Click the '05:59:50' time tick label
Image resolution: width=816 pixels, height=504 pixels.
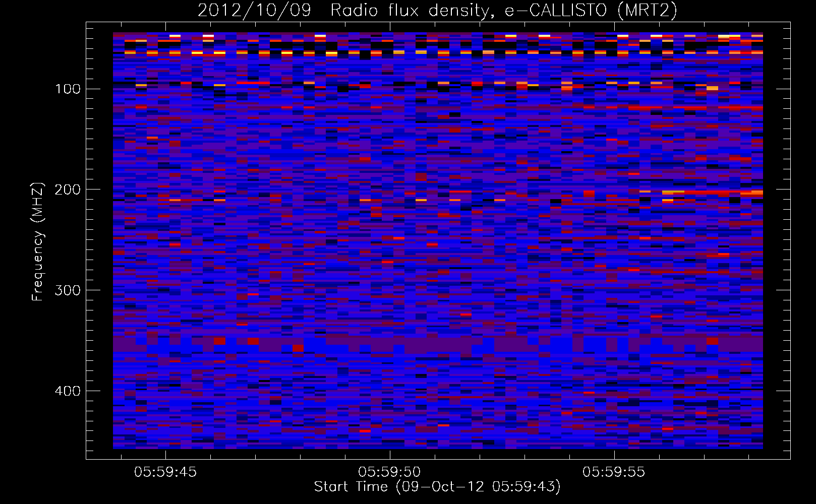pyautogui.click(x=389, y=472)
